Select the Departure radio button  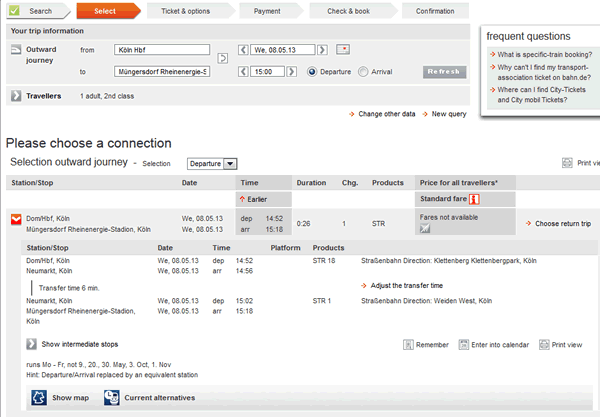(312, 71)
